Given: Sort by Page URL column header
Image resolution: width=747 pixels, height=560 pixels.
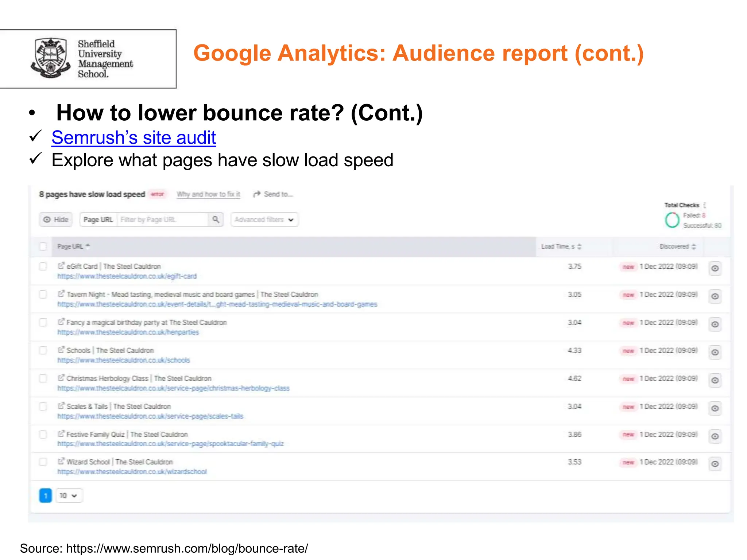Looking at the screenshot, I should (x=73, y=246).
